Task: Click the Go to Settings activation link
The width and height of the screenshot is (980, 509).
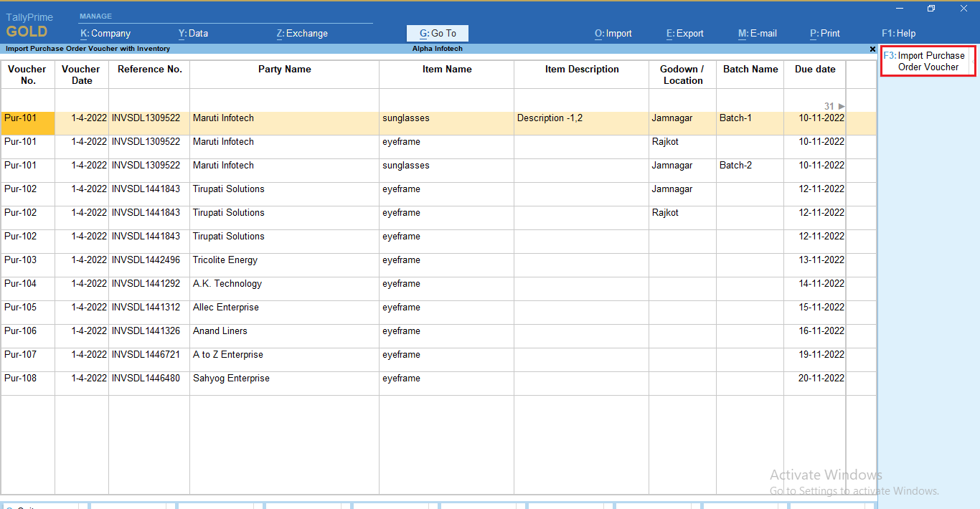Action: 854,490
